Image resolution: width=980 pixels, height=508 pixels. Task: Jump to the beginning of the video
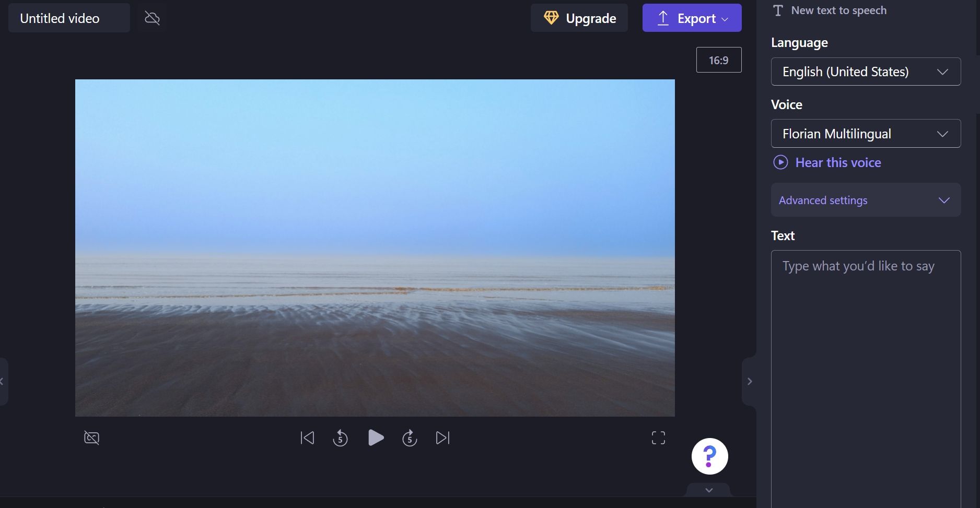pos(307,438)
